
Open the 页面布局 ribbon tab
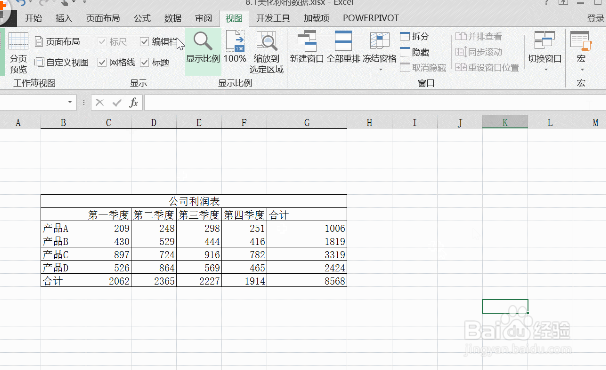(x=103, y=18)
